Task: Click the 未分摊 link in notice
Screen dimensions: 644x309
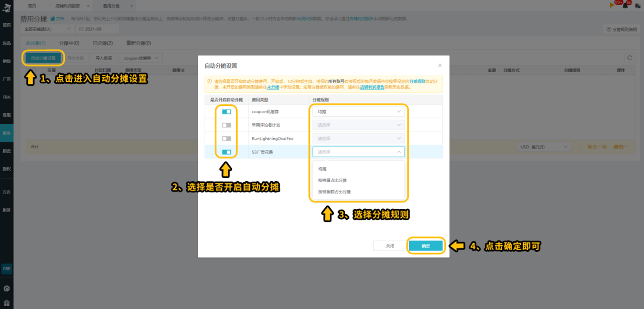Action: 273,88
